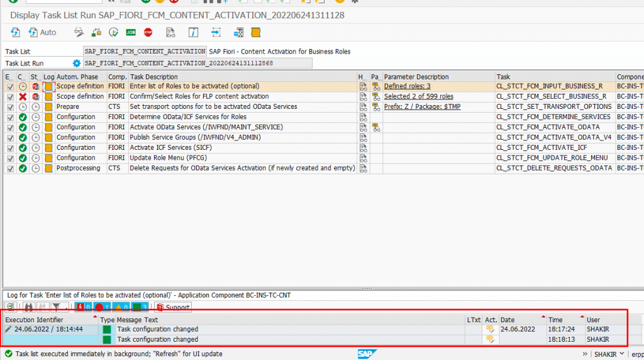Open the 'Defined roles: 3' link

click(407, 86)
